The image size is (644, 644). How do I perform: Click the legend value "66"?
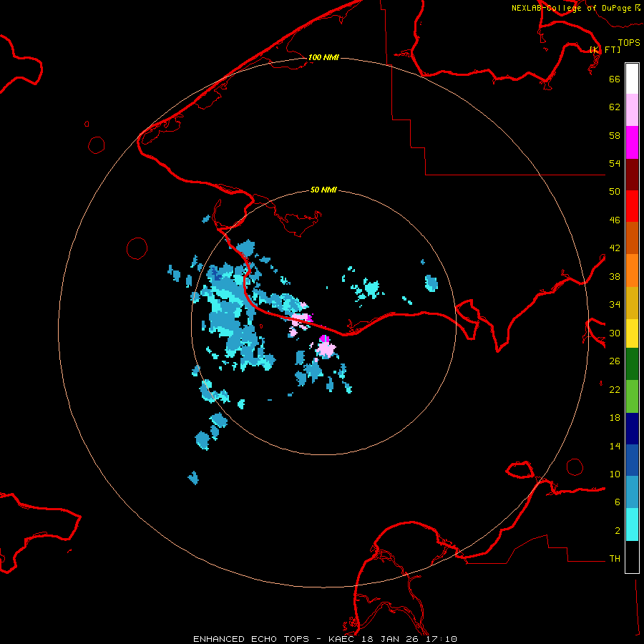[x=615, y=79]
